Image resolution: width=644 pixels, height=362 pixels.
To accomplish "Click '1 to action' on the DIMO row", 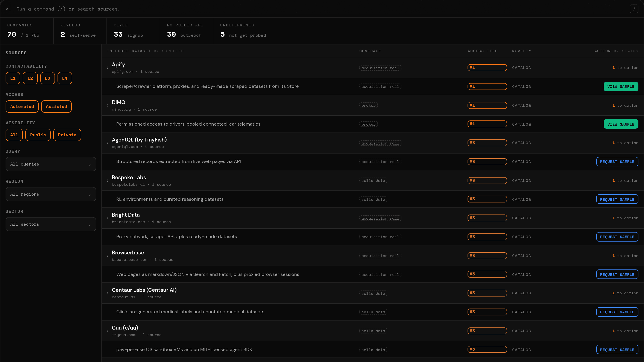I will coord(625,105).
